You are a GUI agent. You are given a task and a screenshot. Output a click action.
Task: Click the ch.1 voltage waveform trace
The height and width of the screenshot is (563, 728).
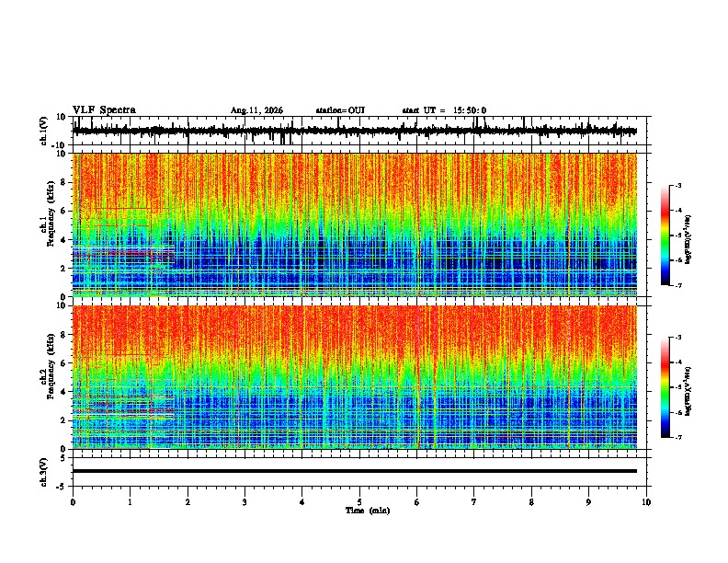[354, 131]
